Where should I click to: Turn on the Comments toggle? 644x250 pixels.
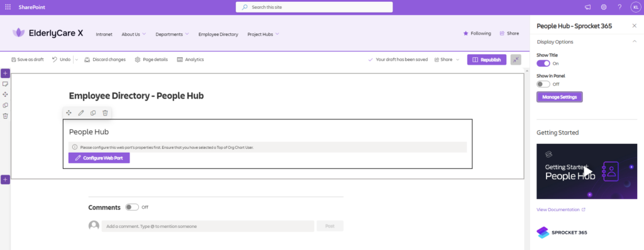(x=132, y=207)
